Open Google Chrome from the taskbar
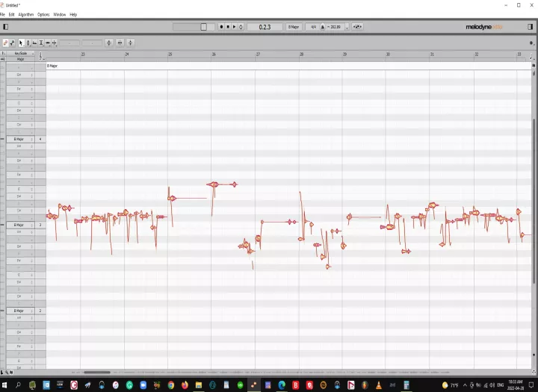Image resolution: width=538 pixels, height=392 pixels. pos(171,385)
